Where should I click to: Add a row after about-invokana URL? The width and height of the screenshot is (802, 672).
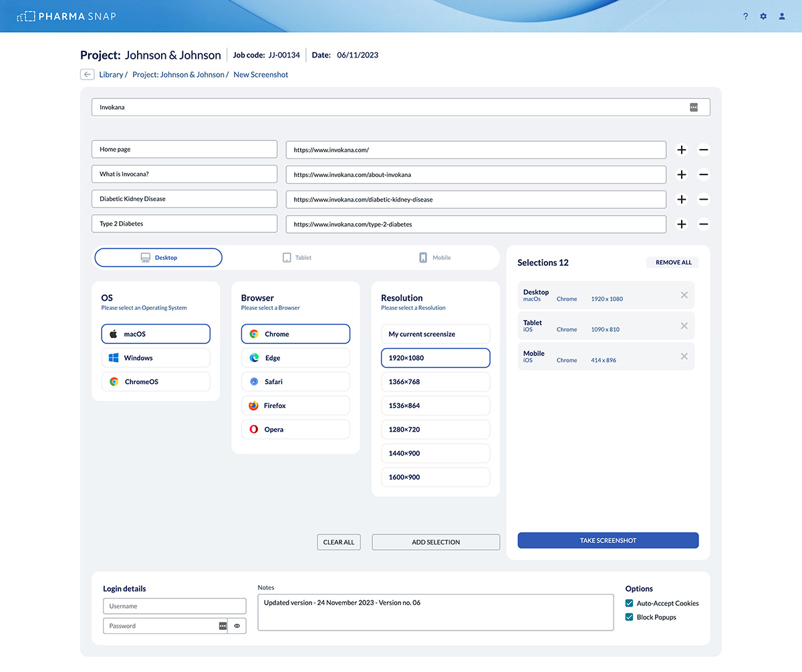pyautogui.click(x=682, y=174)
